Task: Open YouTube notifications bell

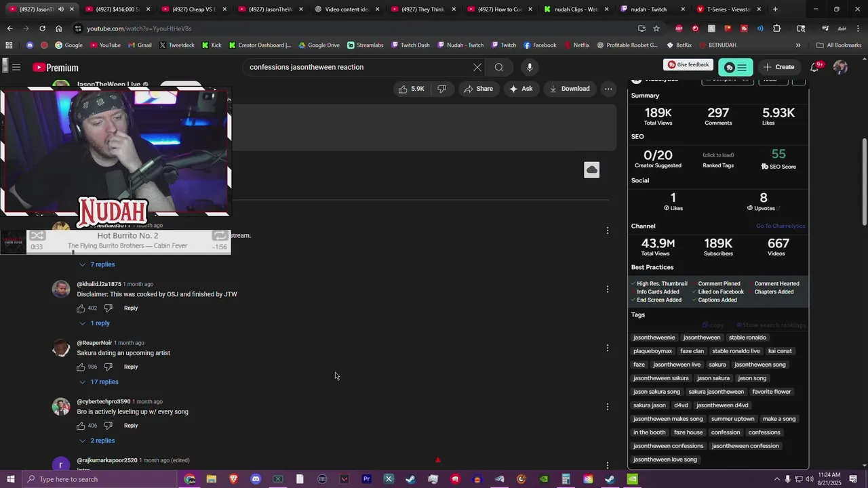Action: (x=814, y=67)
